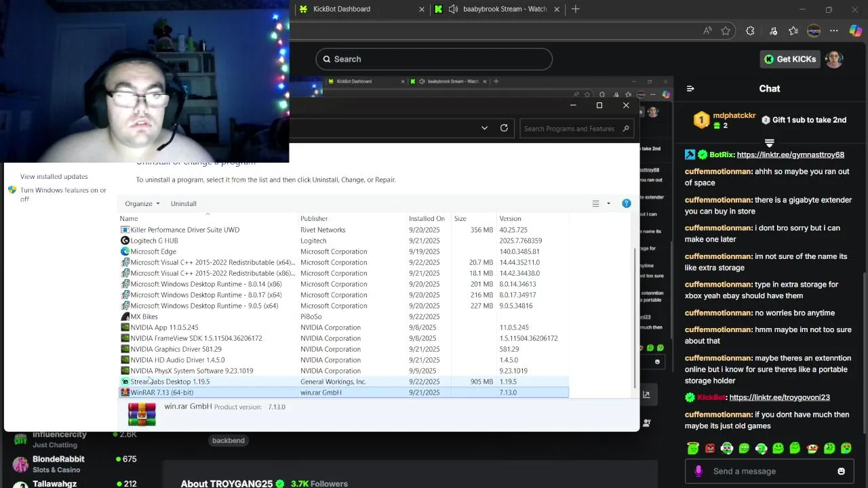Open the address bar history dropdown chevron
Viewport: 868px width, 488px height.
coord(484,128)
